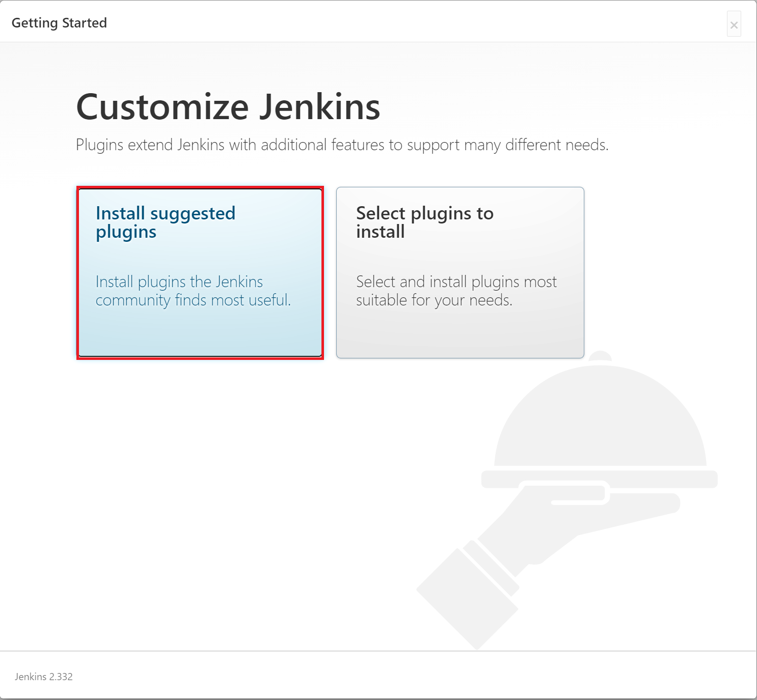Click the Getting Started title text

pos(59,23)
